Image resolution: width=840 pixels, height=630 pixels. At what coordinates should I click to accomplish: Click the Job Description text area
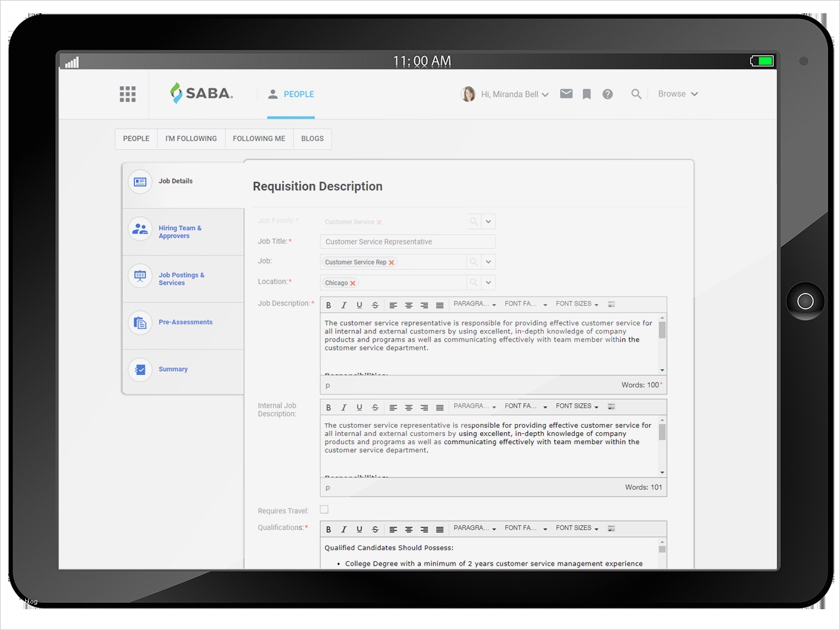(x=489, y=344)
